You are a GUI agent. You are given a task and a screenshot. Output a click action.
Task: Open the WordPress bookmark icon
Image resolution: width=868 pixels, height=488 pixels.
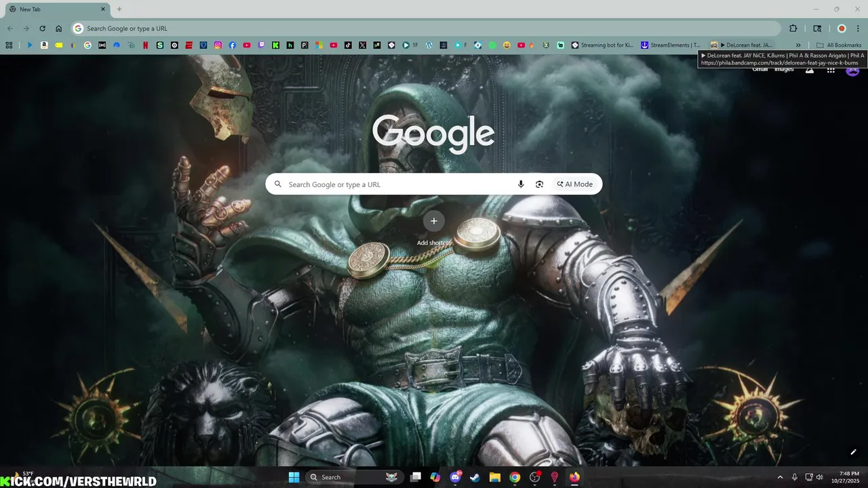pyautogui.click(x=429, y=45)
